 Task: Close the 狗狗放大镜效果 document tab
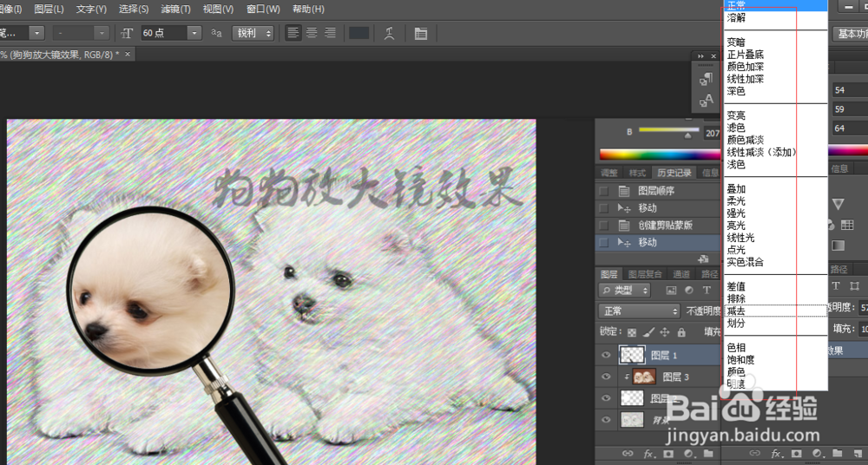(x=128, y=54)
